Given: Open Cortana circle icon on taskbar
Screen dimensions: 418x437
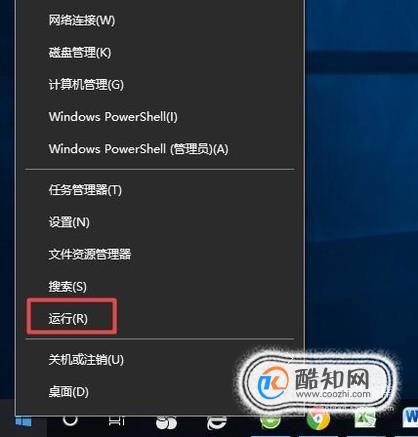Looking at the screenshot, I should pos(70,421).
